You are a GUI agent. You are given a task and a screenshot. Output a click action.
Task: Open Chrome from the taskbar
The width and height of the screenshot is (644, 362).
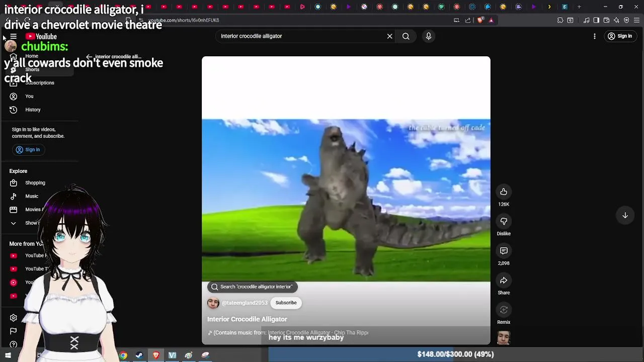tap(123, 355)
